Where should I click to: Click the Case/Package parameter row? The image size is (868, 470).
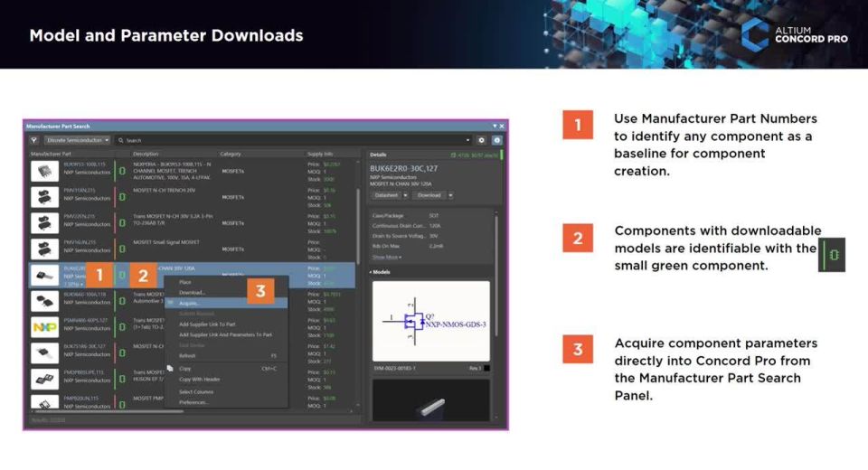[432, 216]
